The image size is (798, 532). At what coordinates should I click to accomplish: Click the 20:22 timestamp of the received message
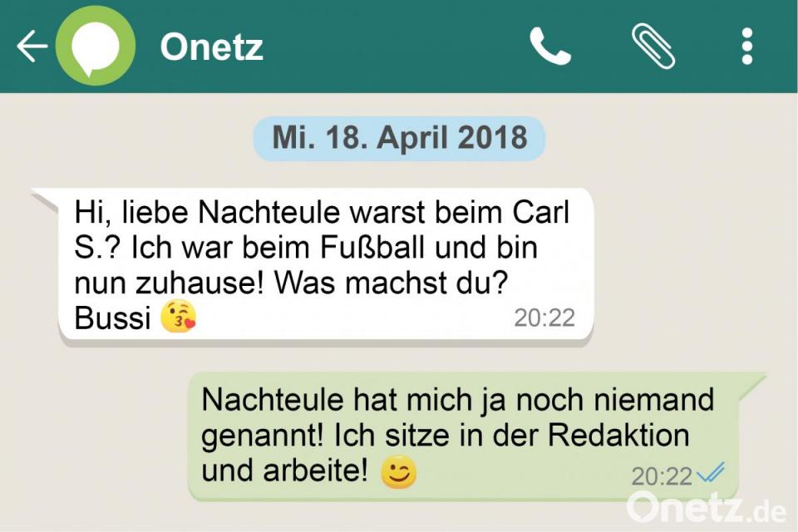tap(544, 318)
